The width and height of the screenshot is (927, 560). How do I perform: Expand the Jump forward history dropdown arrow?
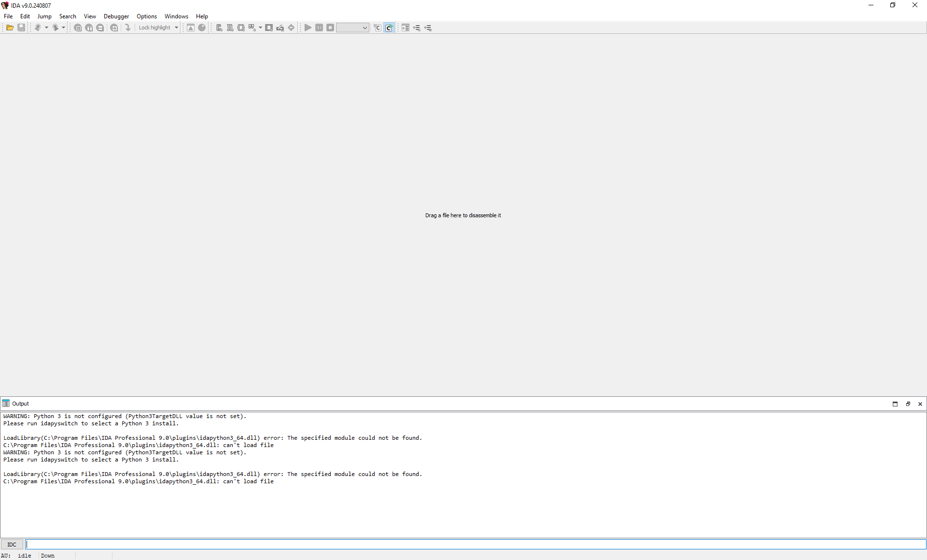pos(63,28)
